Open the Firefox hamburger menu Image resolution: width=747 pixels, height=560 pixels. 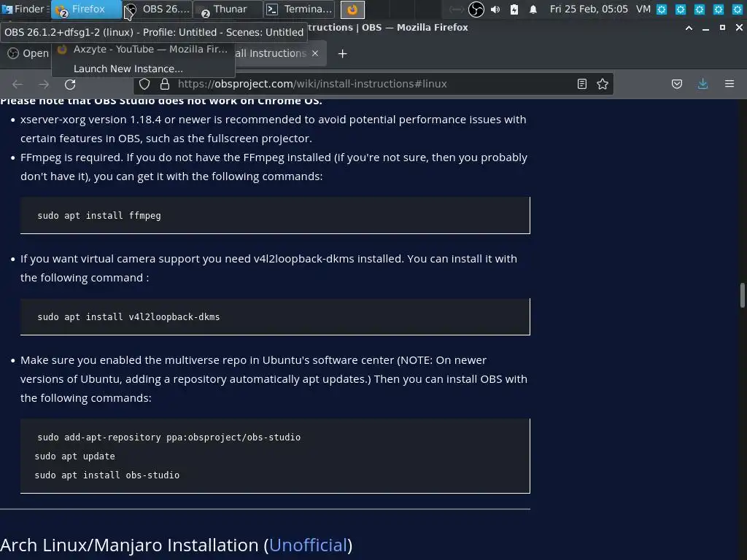coord(729,84)
